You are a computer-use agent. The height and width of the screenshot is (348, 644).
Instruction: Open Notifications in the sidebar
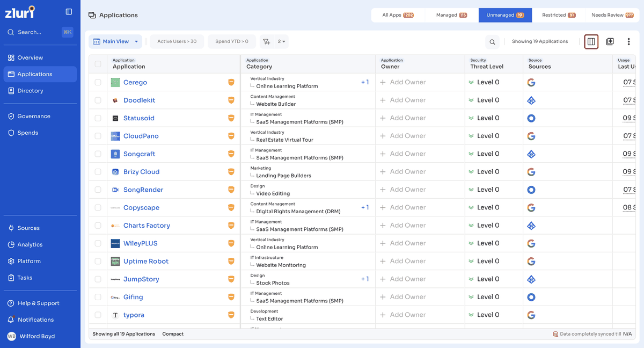coord(40,320)
